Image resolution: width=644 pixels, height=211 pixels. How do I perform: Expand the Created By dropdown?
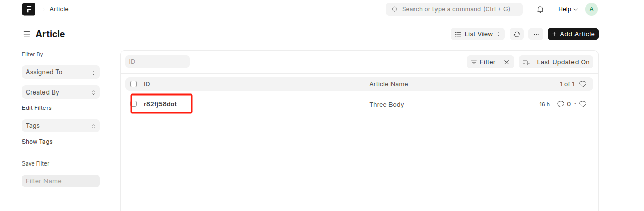61,92
